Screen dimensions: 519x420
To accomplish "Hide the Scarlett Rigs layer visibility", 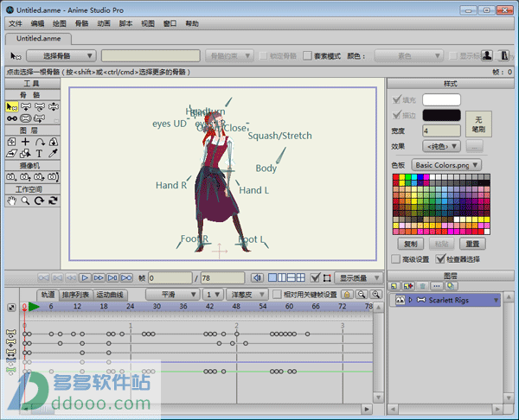I will pyautogui.click(x=400, y=300).
